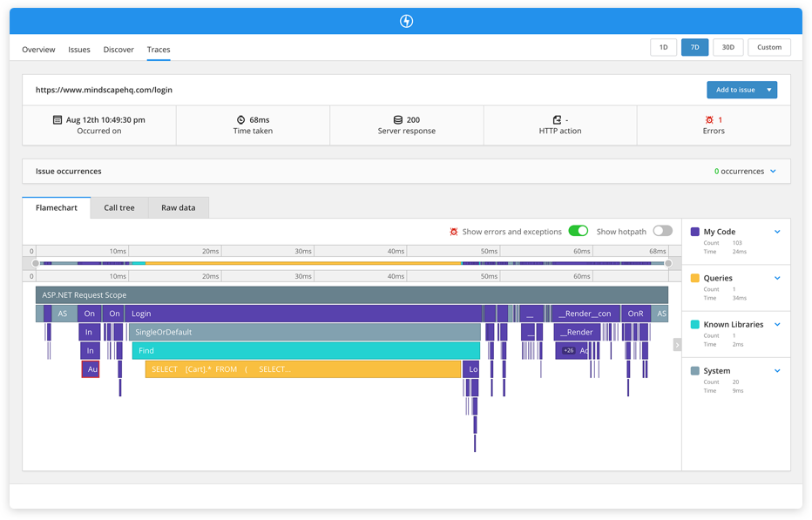This screenshot has height=520, width=812.
Task: Expand the My Code legend section
Action: click(777, 232)
